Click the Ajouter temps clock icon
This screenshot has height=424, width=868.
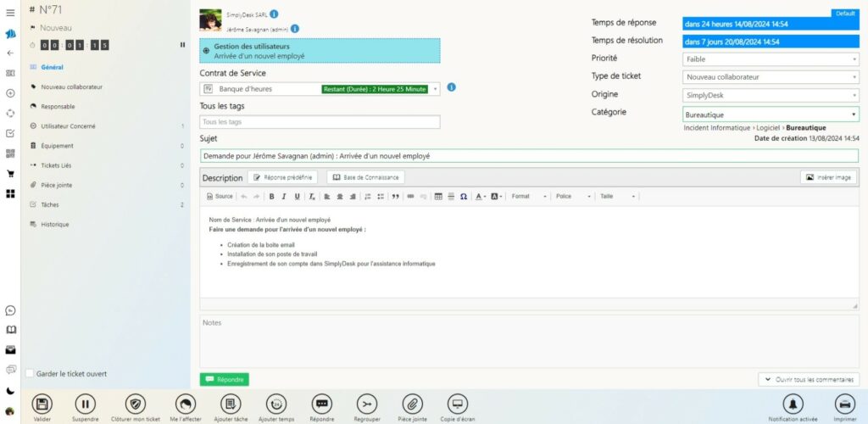click(276, 404)
